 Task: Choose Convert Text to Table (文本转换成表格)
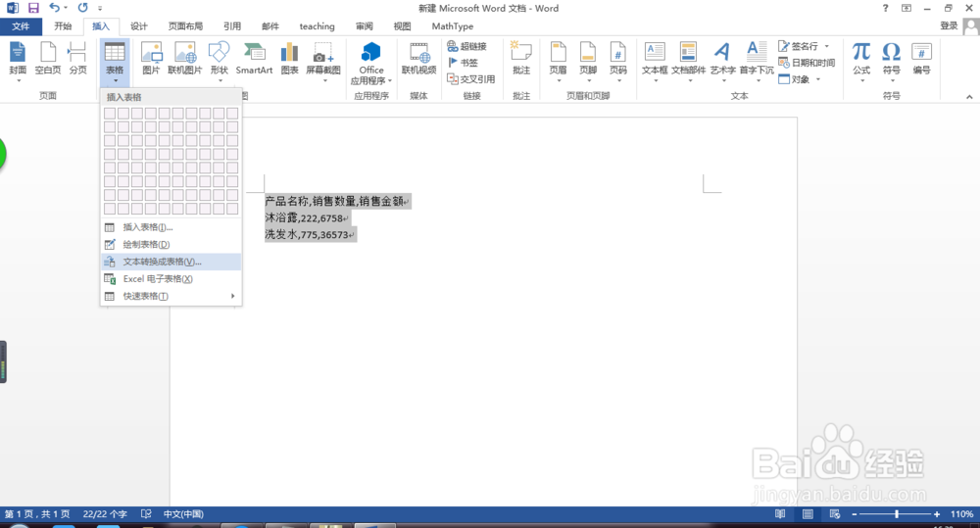click(171, 262)
